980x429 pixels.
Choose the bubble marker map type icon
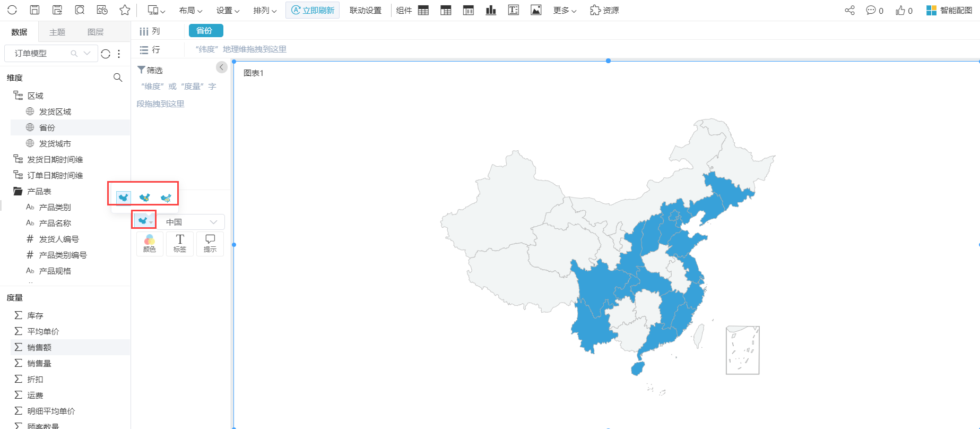pyautogui.click(x=144, y=198)
